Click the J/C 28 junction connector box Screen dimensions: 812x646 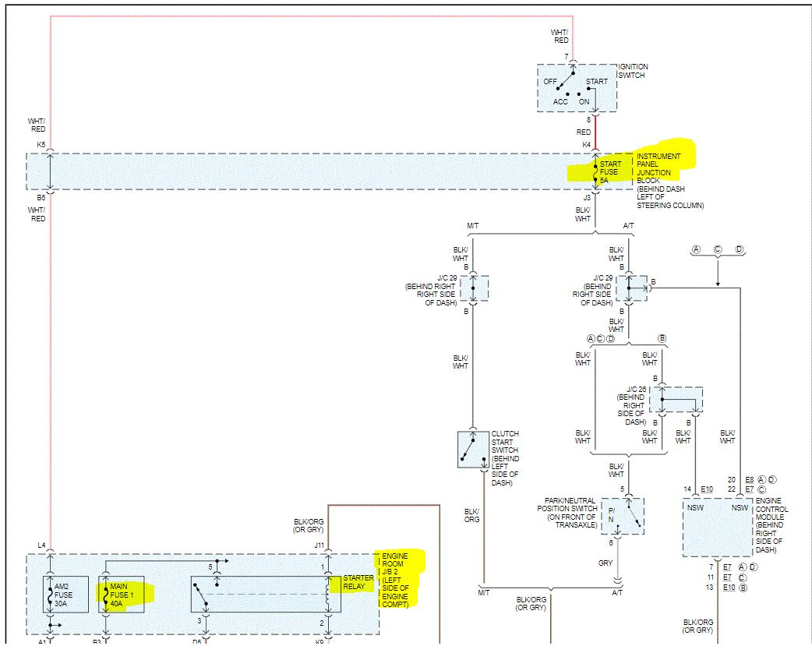click(x=676, y=400)
